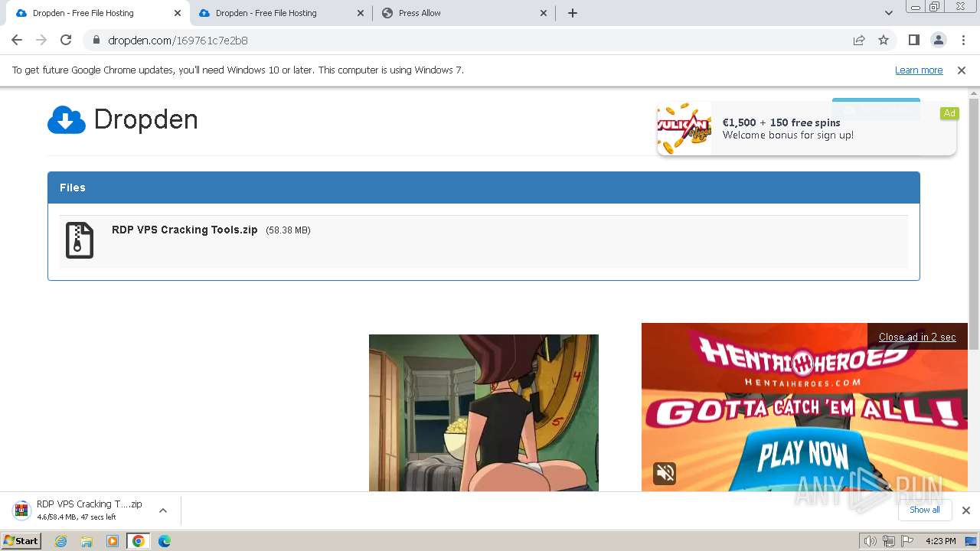Click the 4:23 PM system clock
Viewport: 980px width, 551px height.
[940, 541]
